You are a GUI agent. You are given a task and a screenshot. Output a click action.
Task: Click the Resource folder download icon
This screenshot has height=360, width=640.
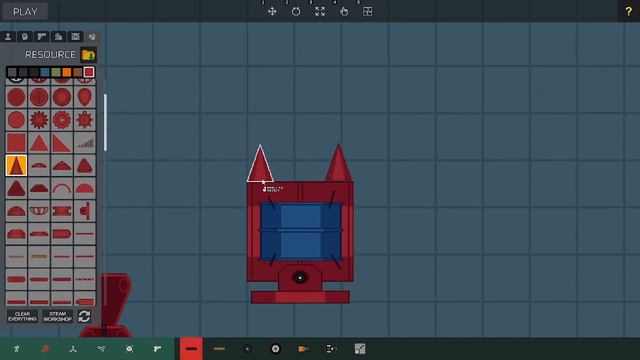click(88, 55)
